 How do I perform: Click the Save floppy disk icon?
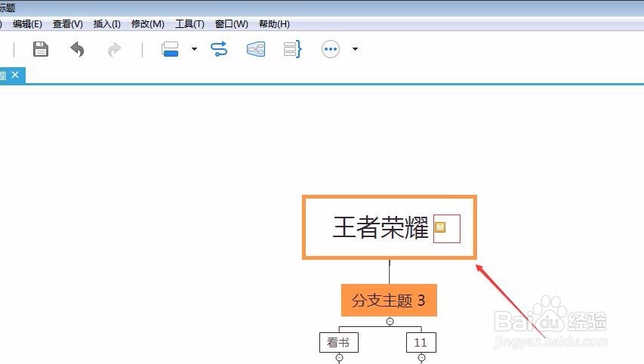(x=41, y=49)
